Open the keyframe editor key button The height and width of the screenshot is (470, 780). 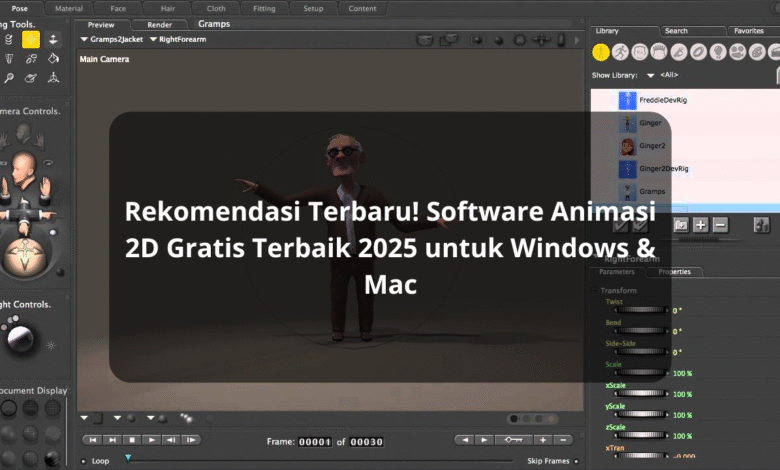(513, 440)
